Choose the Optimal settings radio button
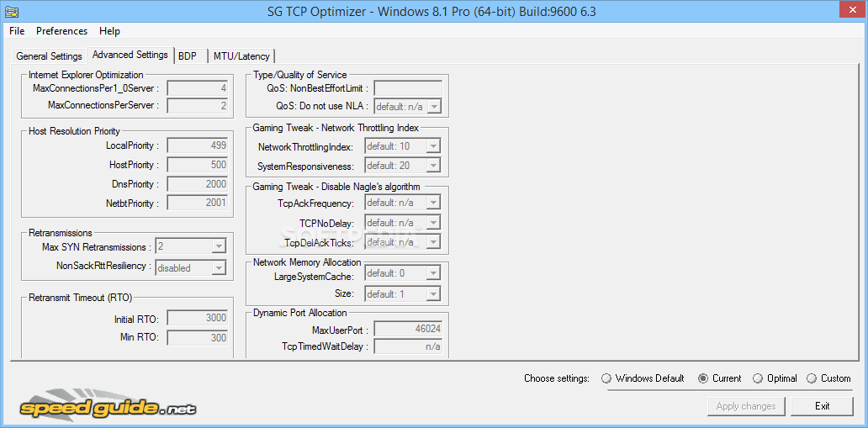The width and height of the screenshot is (868, 428). [775, 378]
